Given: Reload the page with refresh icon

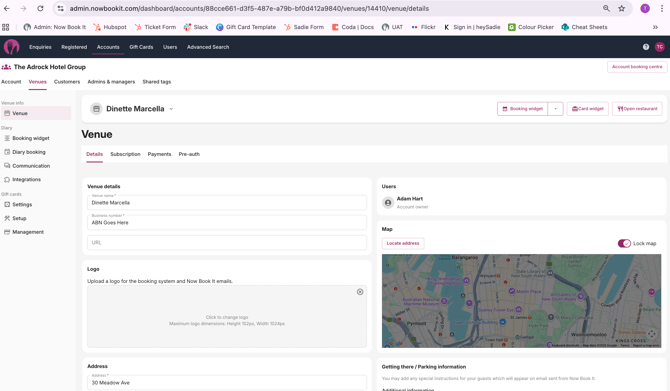Looking at the screenshot, I should coord(40,8).
